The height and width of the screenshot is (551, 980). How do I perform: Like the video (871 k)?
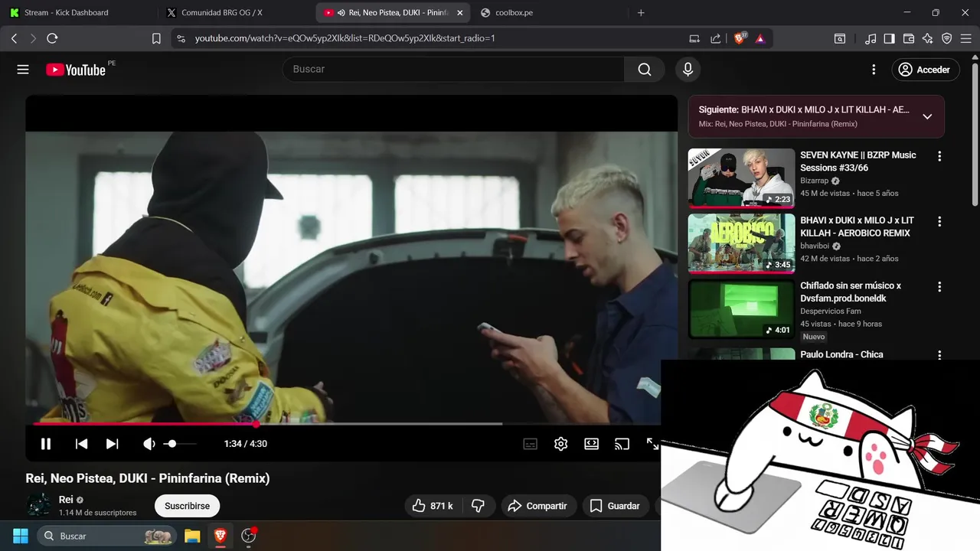pos(433,506)
